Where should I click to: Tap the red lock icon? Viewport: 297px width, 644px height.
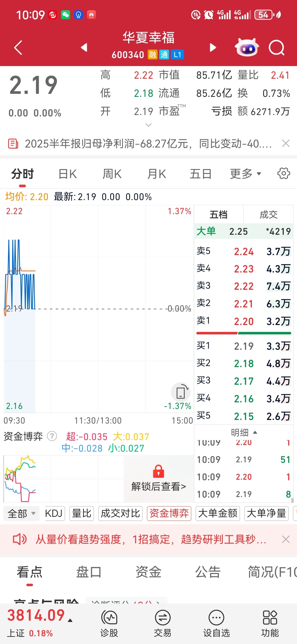click(158, 471)
